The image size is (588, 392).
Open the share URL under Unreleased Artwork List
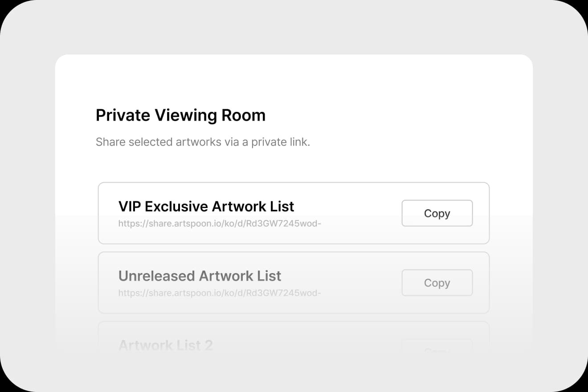point(220,293)
